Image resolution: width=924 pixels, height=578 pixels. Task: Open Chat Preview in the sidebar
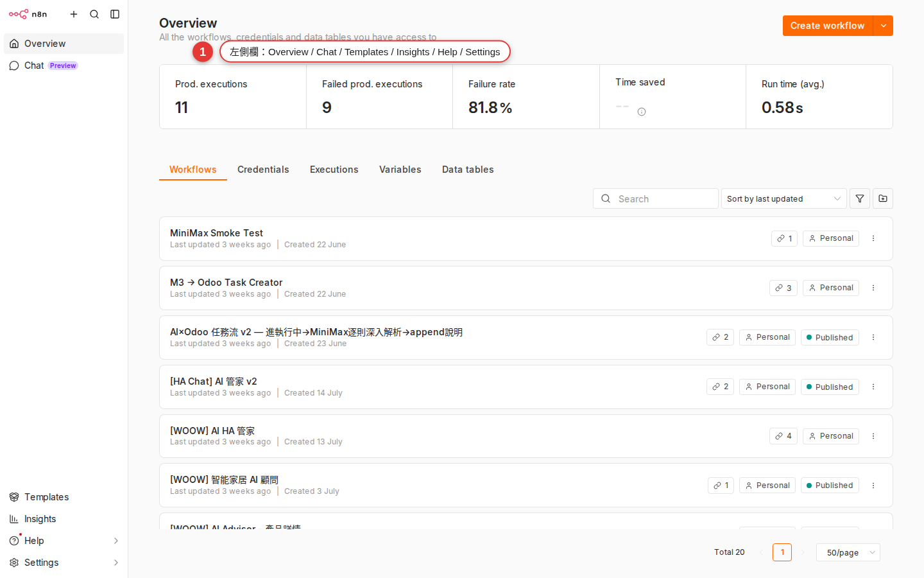[64, 66]
